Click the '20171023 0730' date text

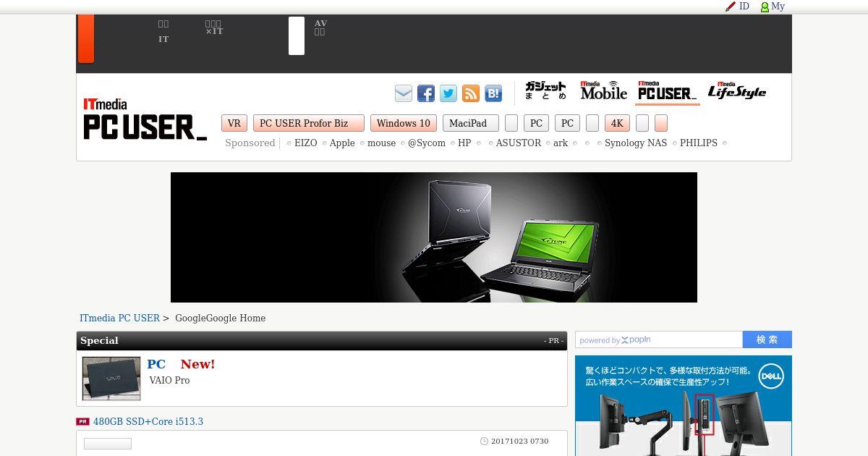[520, 441]
